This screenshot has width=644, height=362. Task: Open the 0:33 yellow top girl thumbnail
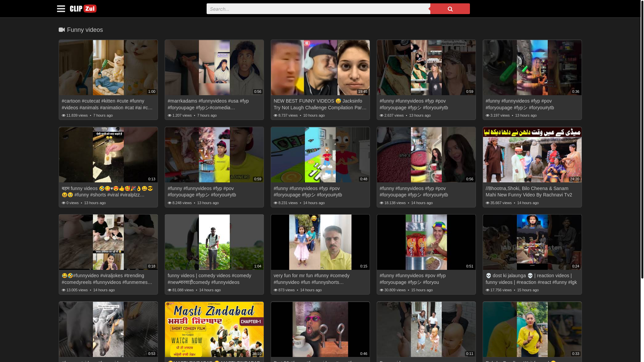tap(532, 329)
